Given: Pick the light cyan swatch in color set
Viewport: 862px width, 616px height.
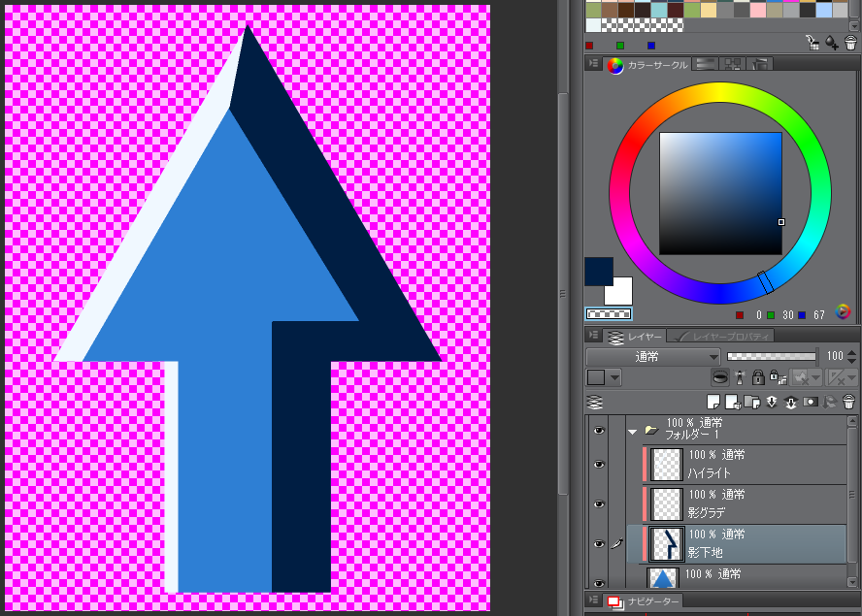Looking at the screenshot, I should [659, 10].
